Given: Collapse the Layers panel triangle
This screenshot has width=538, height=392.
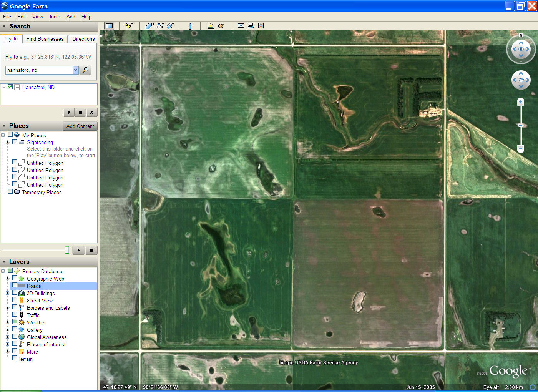Looking at the screenshot, I should [4, 262].
